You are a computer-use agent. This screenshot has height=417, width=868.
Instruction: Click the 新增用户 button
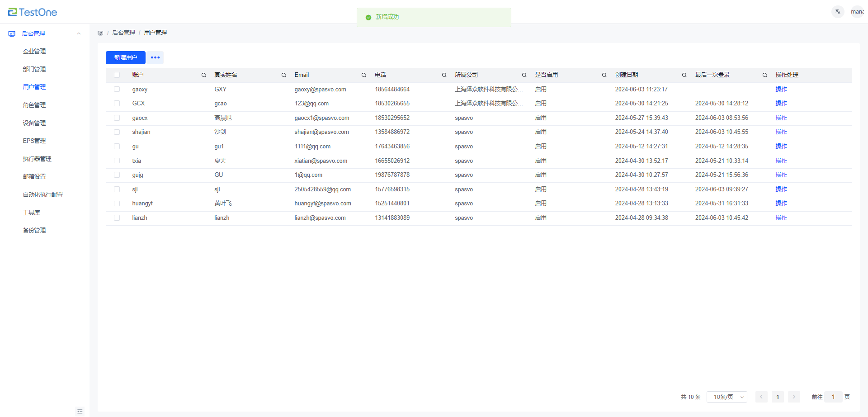(125, 57)
